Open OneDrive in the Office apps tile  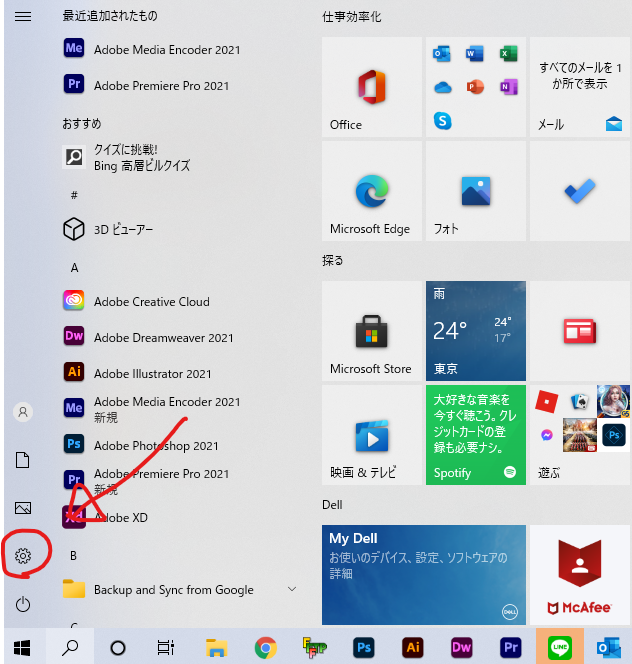pyautogui.click(x=443, y=87)
